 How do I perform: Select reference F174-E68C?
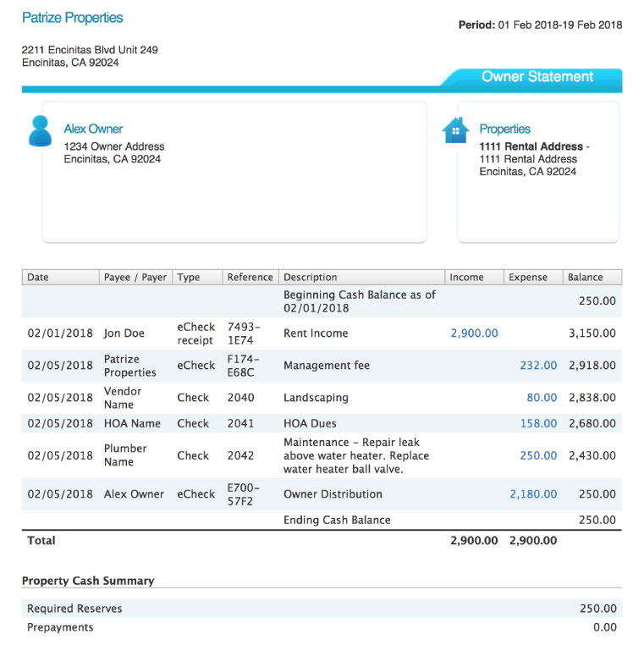(244, 366)
